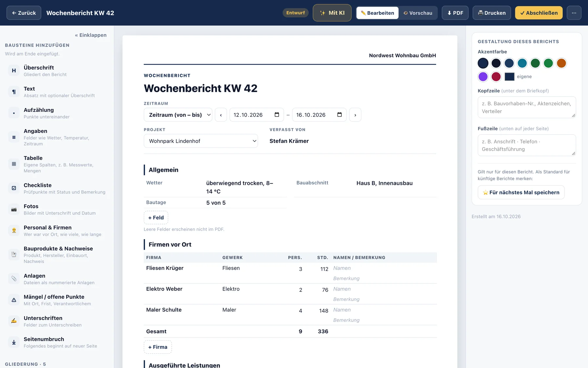The height and width of the screenshot is (368, 588).
Task: Download the report as PDF
Action: [x=455, y=13]
